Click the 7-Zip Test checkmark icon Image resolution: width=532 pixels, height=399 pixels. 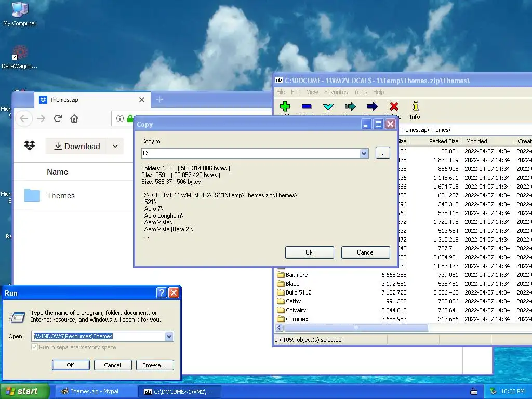click(x=328, y=107)
